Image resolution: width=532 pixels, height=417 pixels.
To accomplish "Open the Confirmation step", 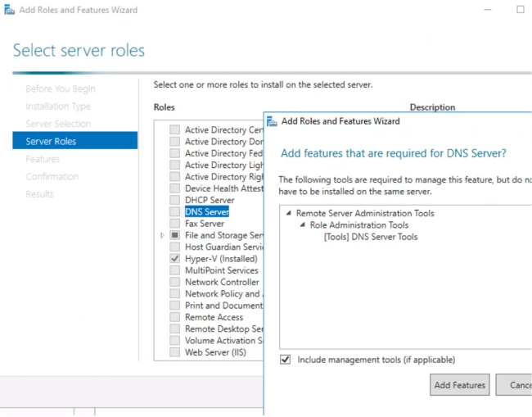I will pos(52,177).
